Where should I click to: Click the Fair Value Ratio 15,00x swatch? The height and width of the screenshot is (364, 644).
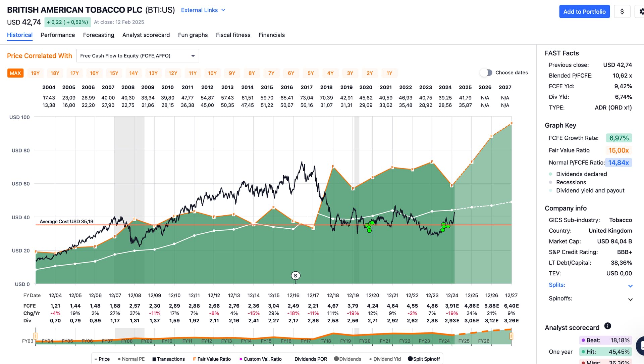pyautogui.click(x=619, y=150)
